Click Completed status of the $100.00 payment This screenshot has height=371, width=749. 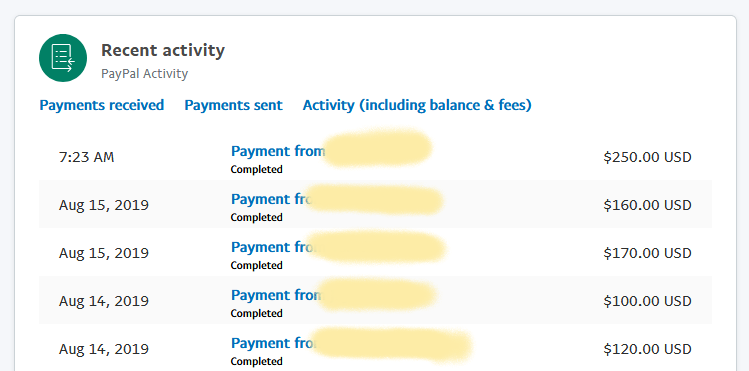pos(257,313)
